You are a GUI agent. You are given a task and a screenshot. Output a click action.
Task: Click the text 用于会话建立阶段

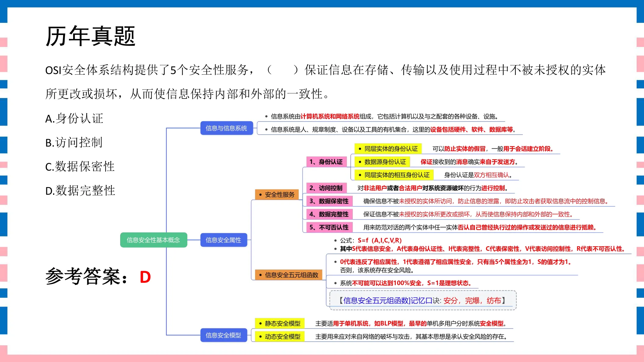pos(527,149)
